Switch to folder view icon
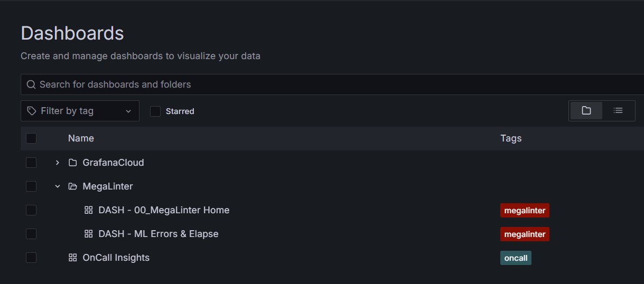The height and width of the screenshot is (284, 644). point(586,111)
